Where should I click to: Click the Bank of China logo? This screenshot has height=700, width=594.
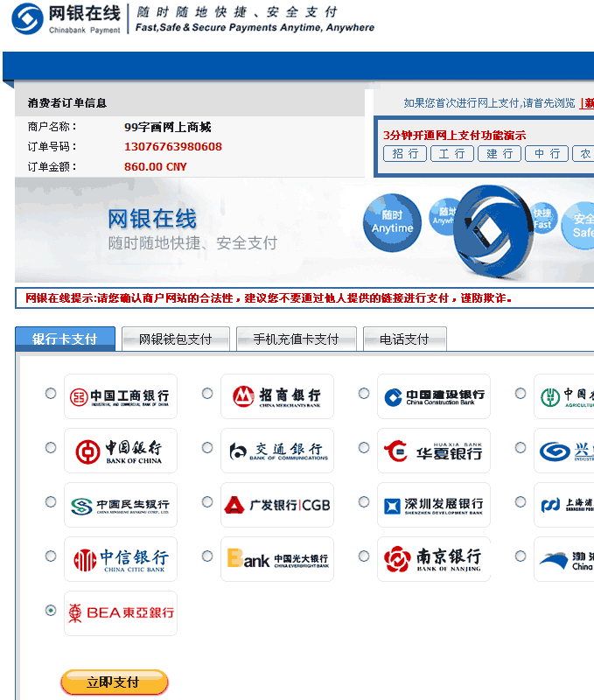pos(120,451)
